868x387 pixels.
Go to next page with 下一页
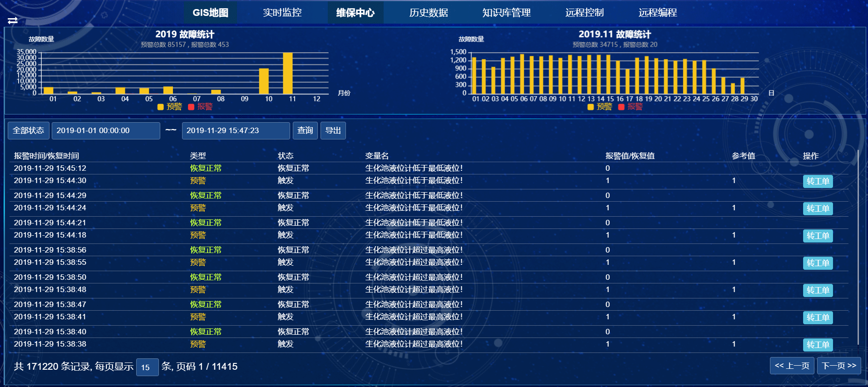click(838, 366)
